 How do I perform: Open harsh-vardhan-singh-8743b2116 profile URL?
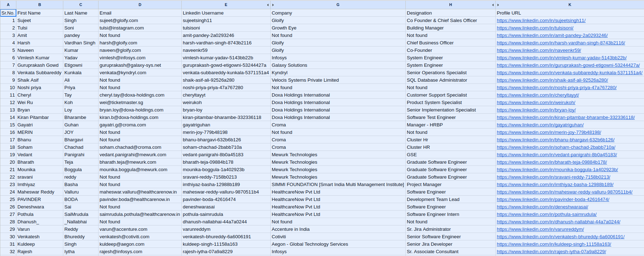tap(561, 43)
